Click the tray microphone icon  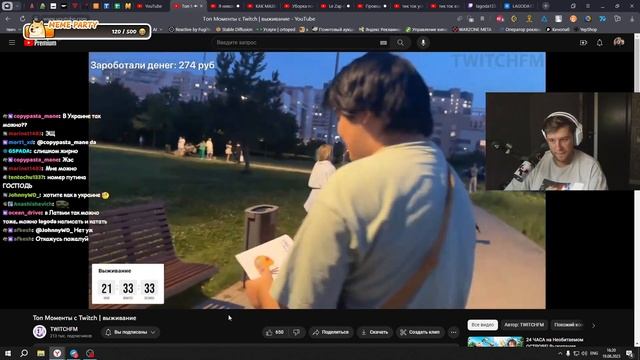point(568,353)
